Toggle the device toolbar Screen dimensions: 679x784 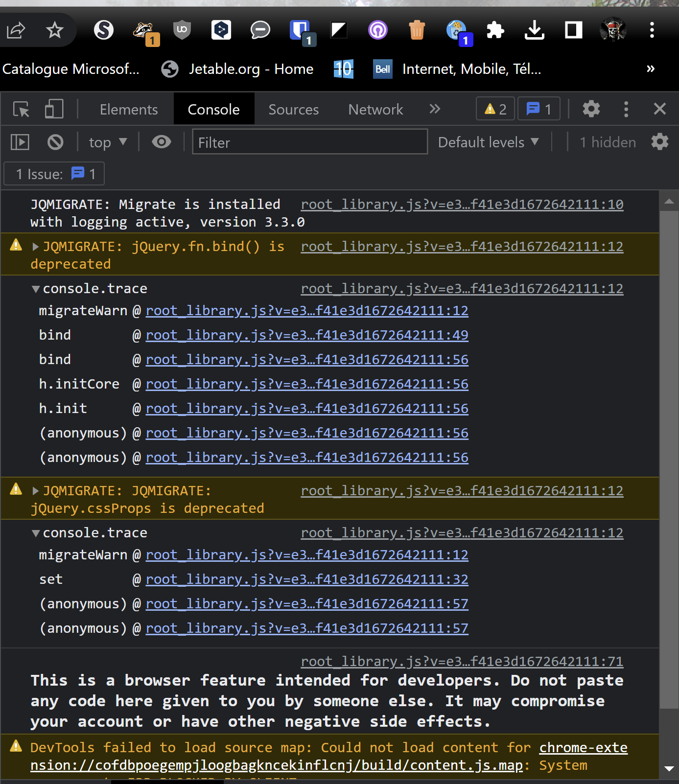pyautogui.click(x=54, y=109)
